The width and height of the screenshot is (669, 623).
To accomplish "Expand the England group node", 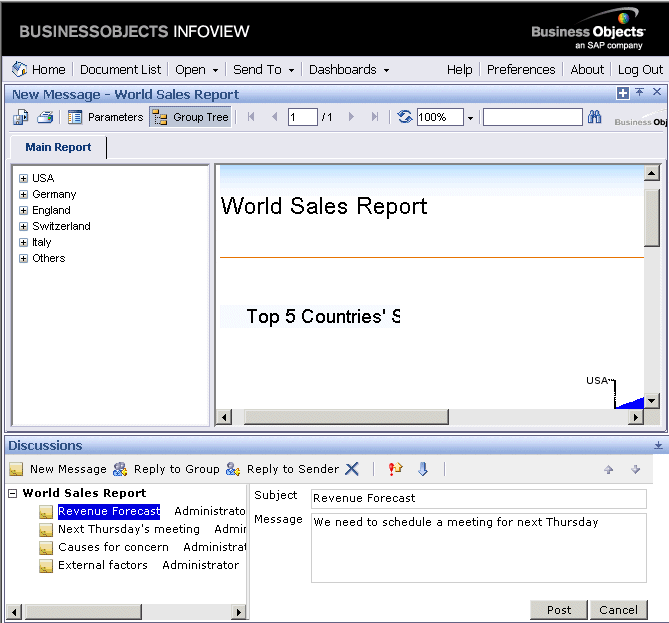I will [x=23, y=210].
